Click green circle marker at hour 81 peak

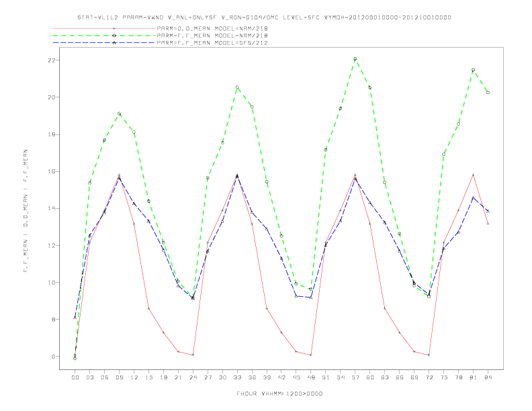tap(473, 70)
